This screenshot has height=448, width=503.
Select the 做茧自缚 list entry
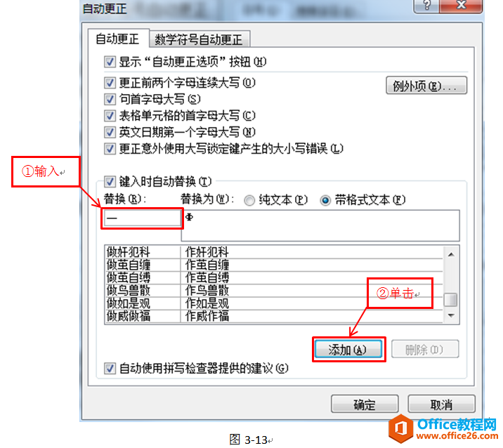275,277
